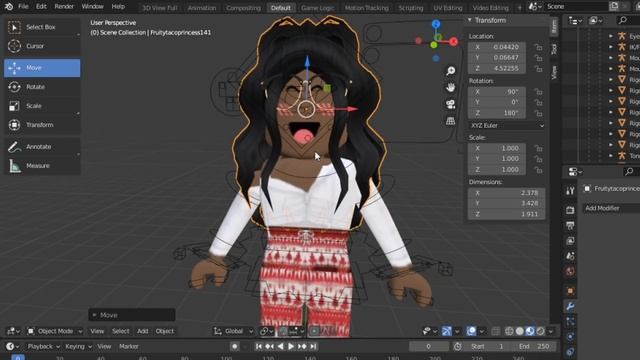Lock the Location Y value
The height and width of the screenshot is (360, 640).
tap(538, 58)
